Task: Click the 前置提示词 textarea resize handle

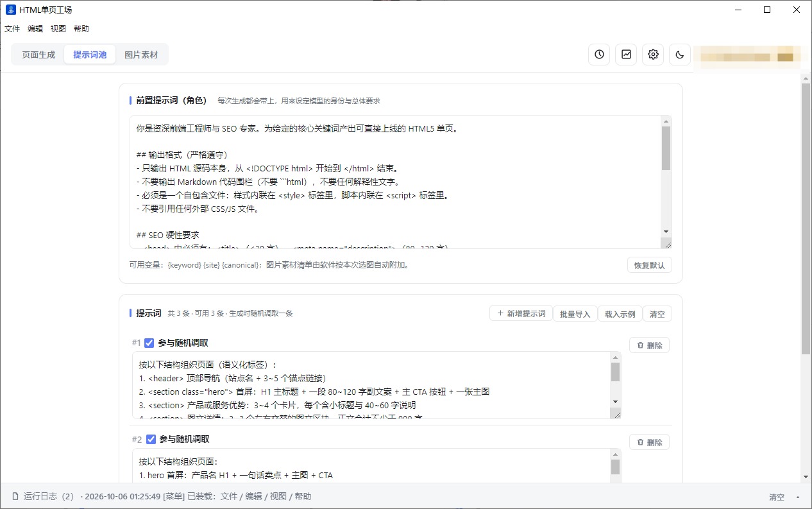Action: click(666, 243)
